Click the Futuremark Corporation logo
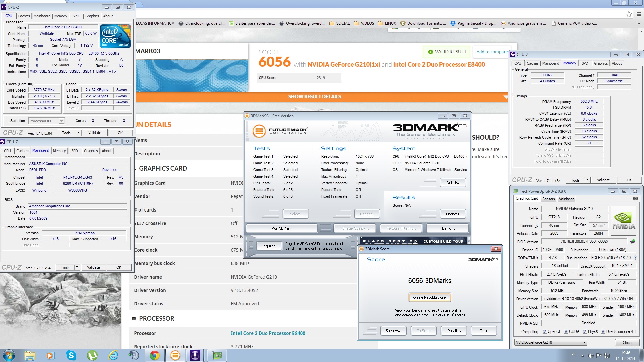Viewport: 644px width, 362px height. [280, 131]
